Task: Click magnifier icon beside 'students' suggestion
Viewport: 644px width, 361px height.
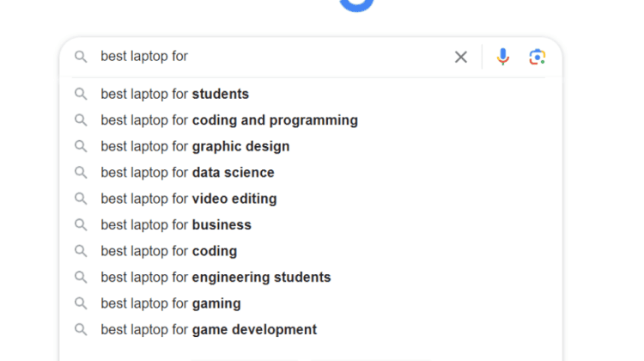Action: [81, 95]
